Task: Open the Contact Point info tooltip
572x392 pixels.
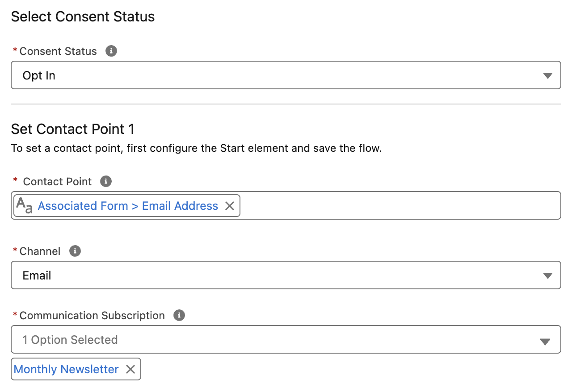Action: pos(105,181)
